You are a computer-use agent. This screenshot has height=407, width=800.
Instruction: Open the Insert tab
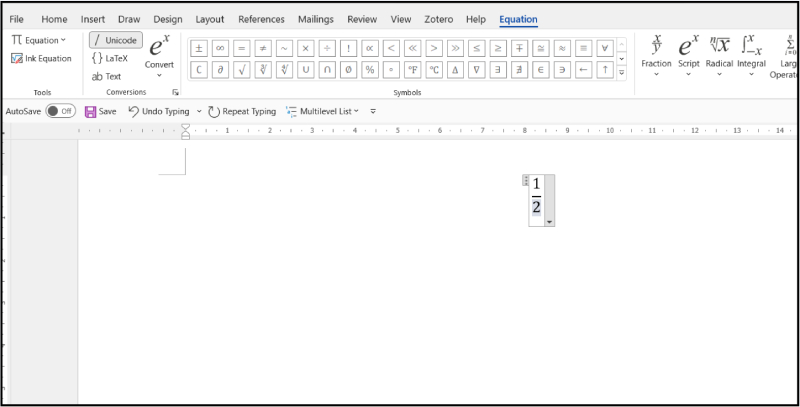click(93, 19)
